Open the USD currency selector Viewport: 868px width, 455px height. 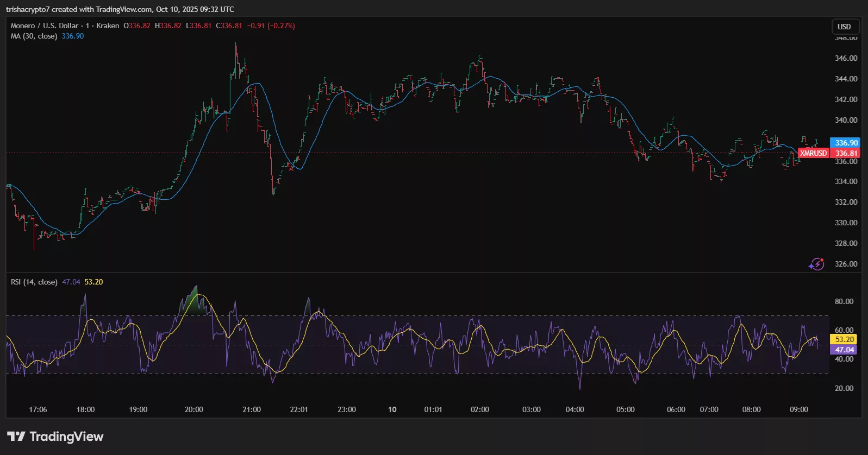845,27
